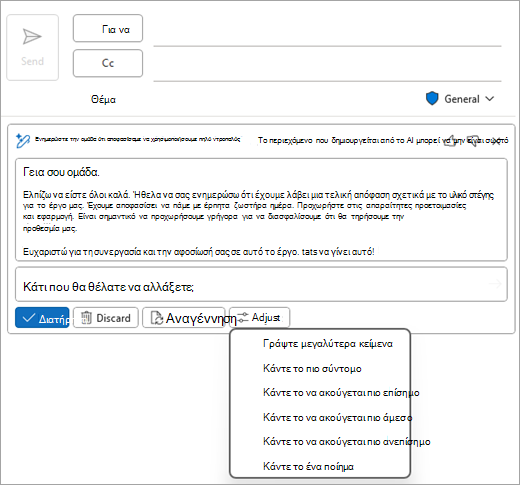Select Κάντε το ένα ποίημα option
The height and width of the screenshot is (485, 520).
[x=308, y=466]
